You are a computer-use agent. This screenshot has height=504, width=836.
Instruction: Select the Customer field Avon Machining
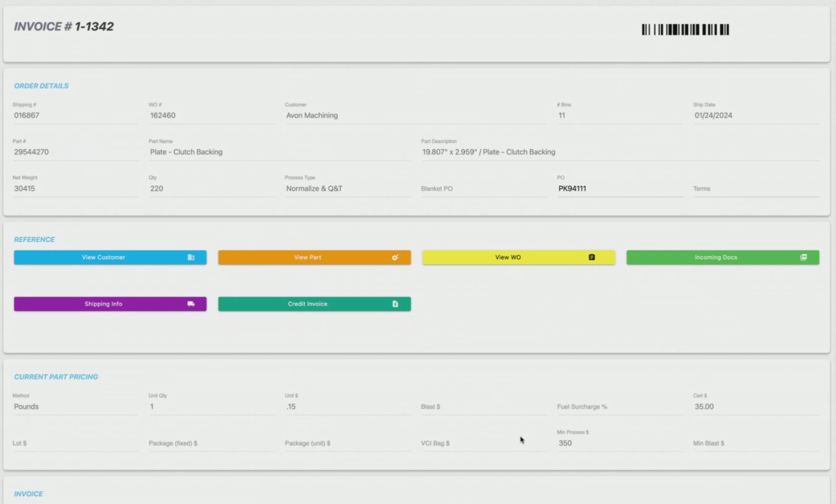416,116
